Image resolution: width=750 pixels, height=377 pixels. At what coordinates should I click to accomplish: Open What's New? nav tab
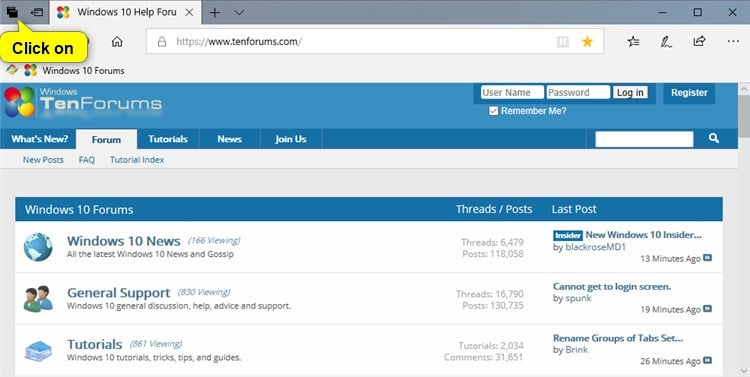[x=39, y=139]
